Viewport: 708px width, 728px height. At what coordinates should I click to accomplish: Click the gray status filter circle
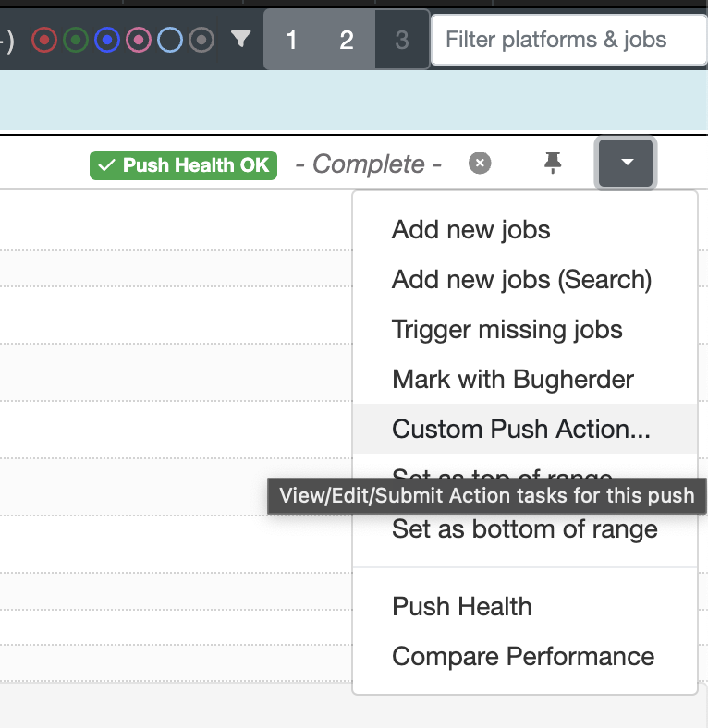pos(201,40)
